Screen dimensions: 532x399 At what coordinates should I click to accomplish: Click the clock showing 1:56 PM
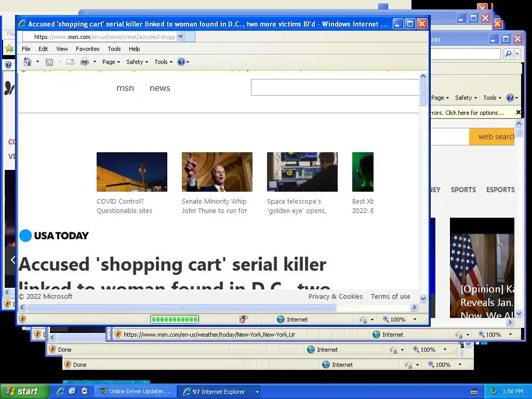coord(513,391)
